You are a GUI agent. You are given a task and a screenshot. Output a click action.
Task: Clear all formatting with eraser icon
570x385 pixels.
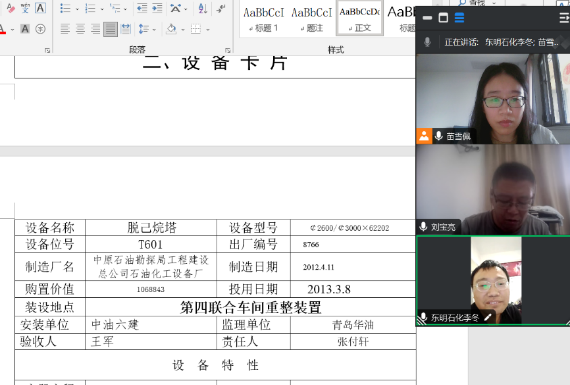pos(11,8)
